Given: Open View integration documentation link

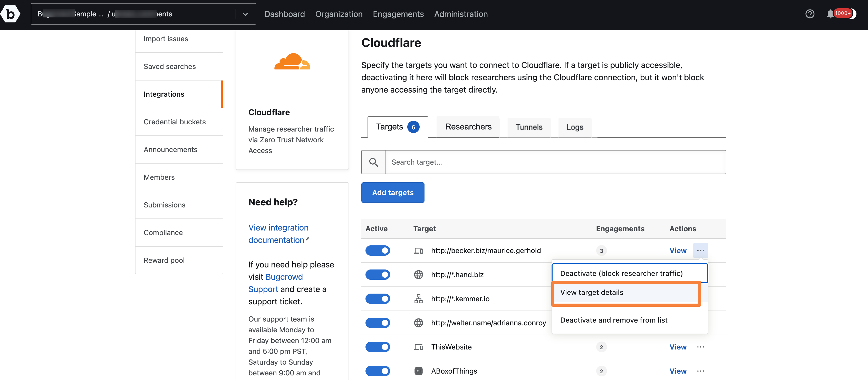Looking at the screenshot, I should pos(279,234).
